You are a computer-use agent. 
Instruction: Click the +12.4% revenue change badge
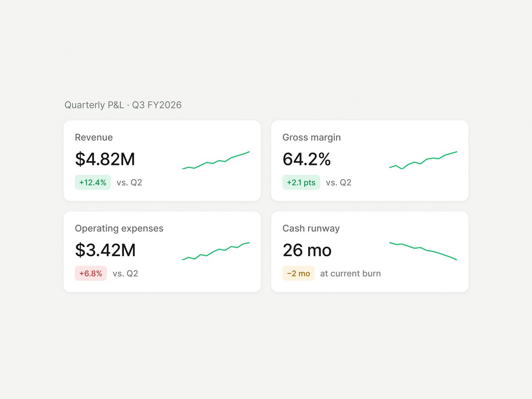point(93,182)
